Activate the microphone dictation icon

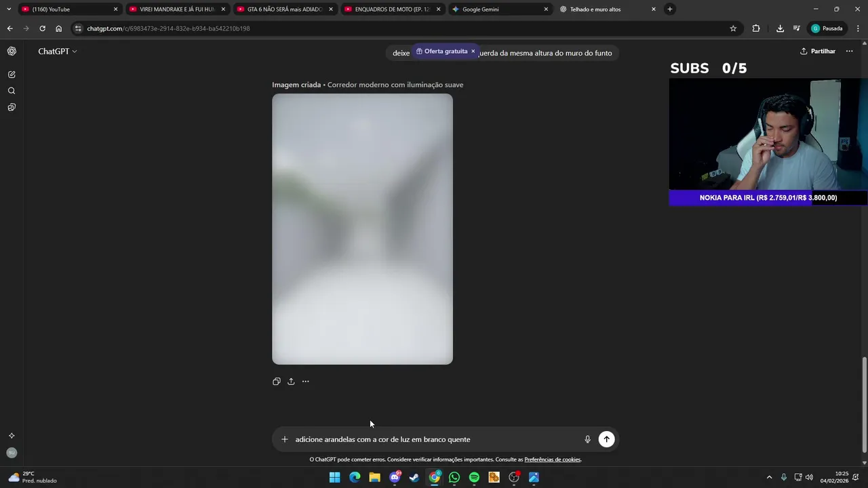pyautogui.click(x=587, y=439)
